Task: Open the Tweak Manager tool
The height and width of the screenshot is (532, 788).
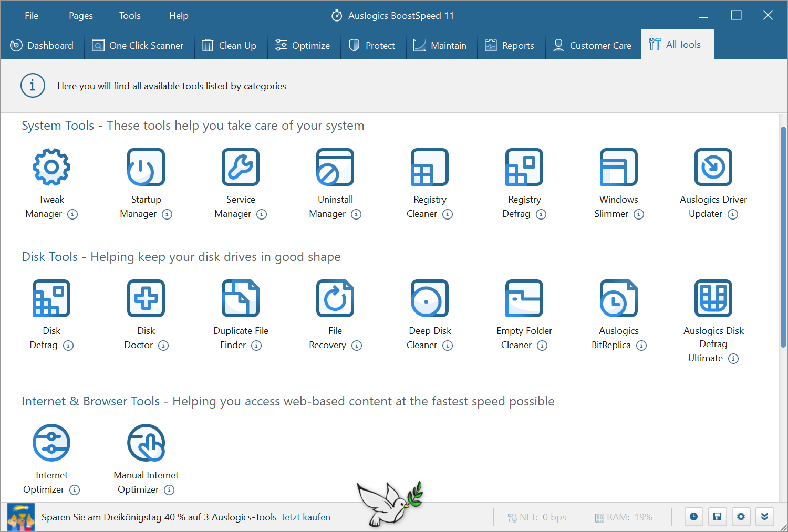Action: pyautogui.click(x=51, y=167)
